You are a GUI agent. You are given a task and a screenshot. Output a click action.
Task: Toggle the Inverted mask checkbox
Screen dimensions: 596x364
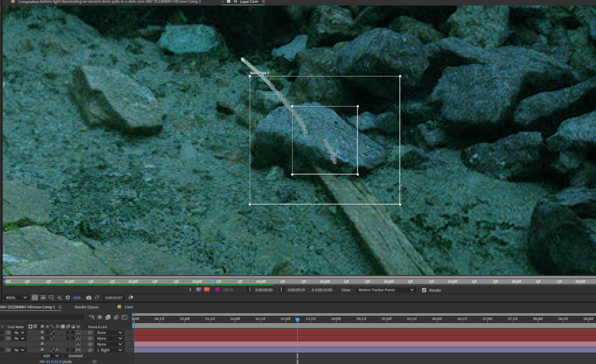(x=66, y=356)
